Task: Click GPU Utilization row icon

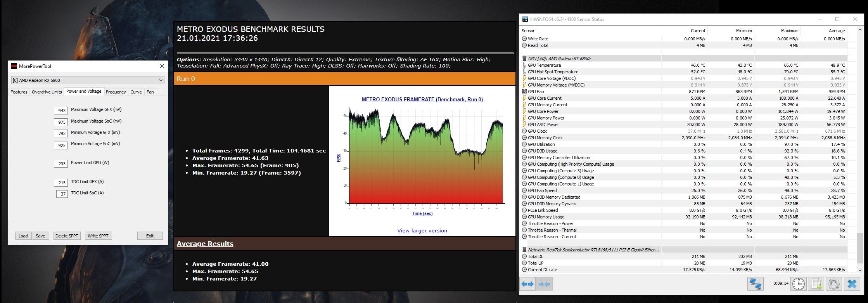Action: (524, 144)
